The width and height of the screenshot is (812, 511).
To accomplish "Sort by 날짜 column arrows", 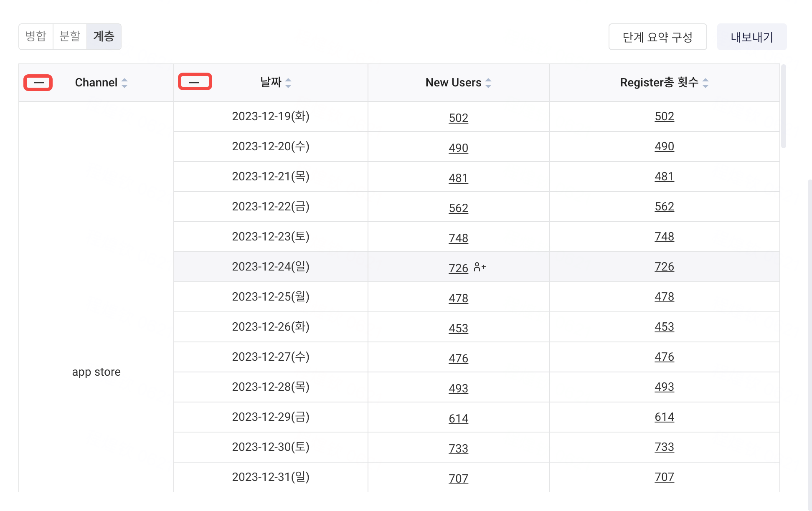I will tap(288, 83).
